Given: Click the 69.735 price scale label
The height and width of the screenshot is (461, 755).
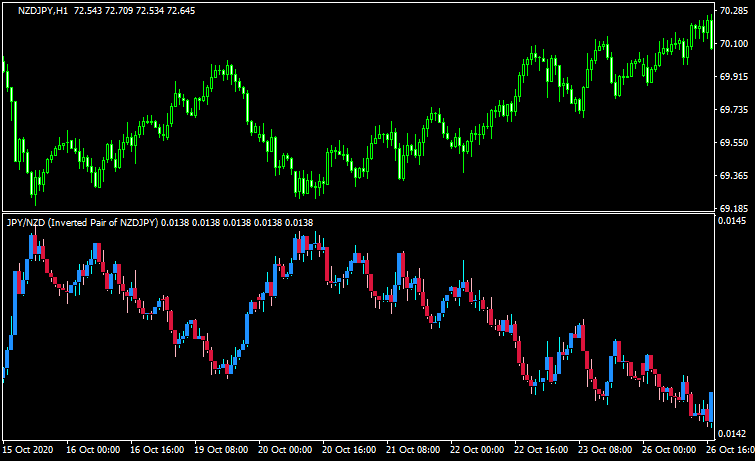Looking at the screenshot, I should tap(734, 109).
